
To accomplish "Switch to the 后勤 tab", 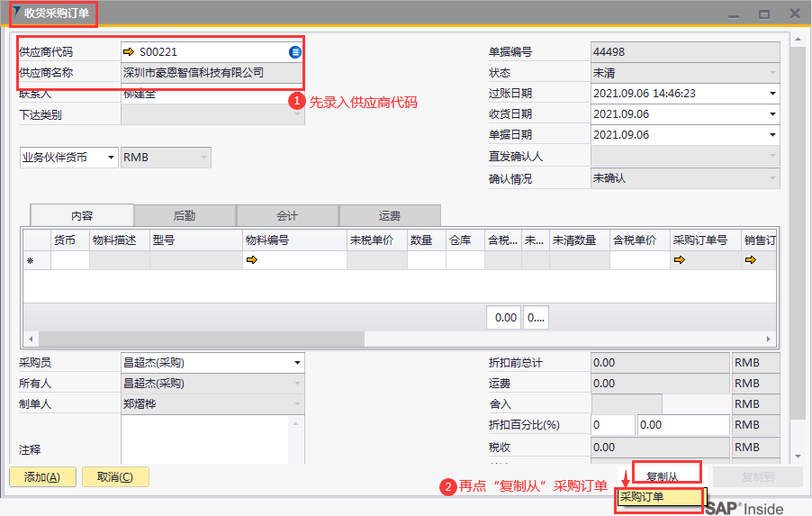I will pyautogui.click(x=185, y=216).
